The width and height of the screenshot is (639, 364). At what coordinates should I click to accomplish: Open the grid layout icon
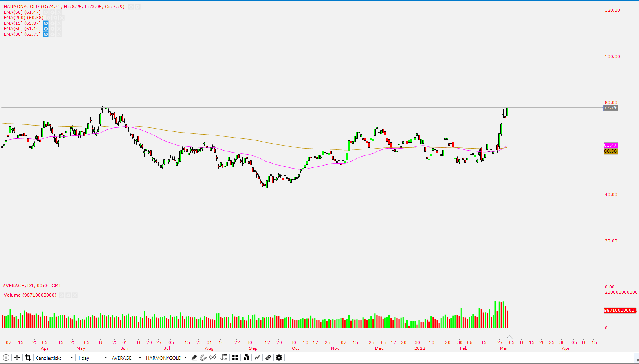point(235,358)
